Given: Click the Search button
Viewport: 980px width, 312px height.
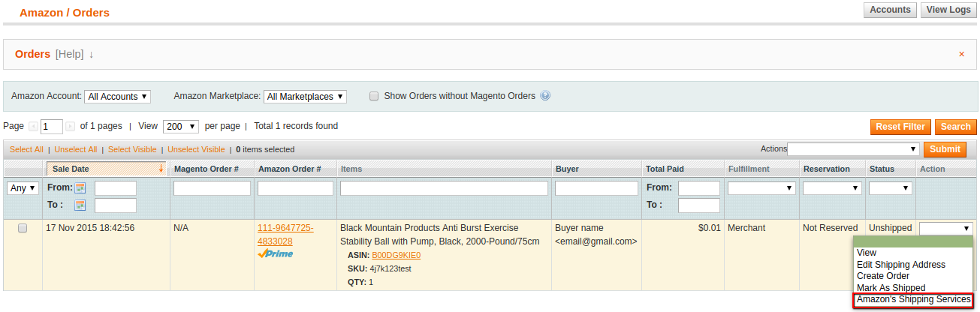Looking at the screenshot, I should click(956, 127).
